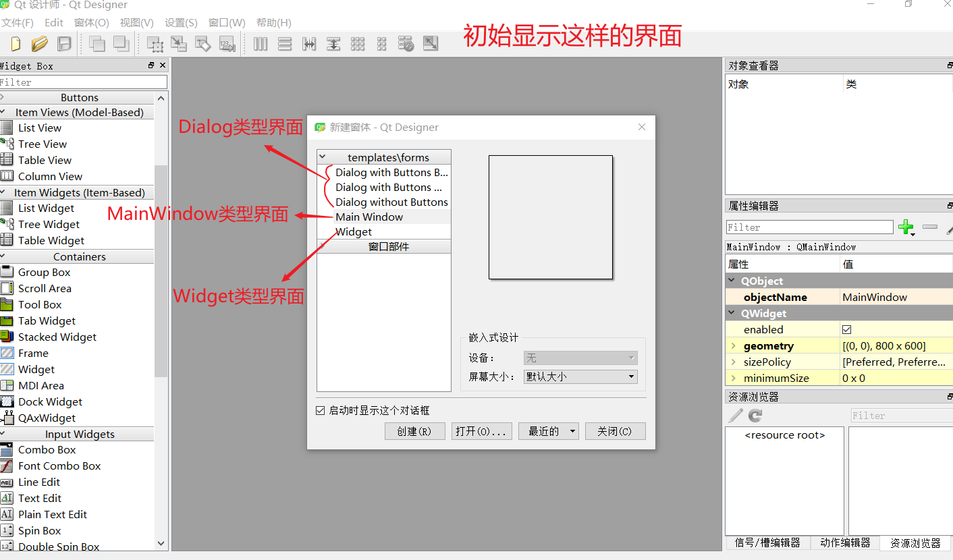The image size is (953, 560).
Task: Click the 打开(O)... button
Action: pos(481,430)
